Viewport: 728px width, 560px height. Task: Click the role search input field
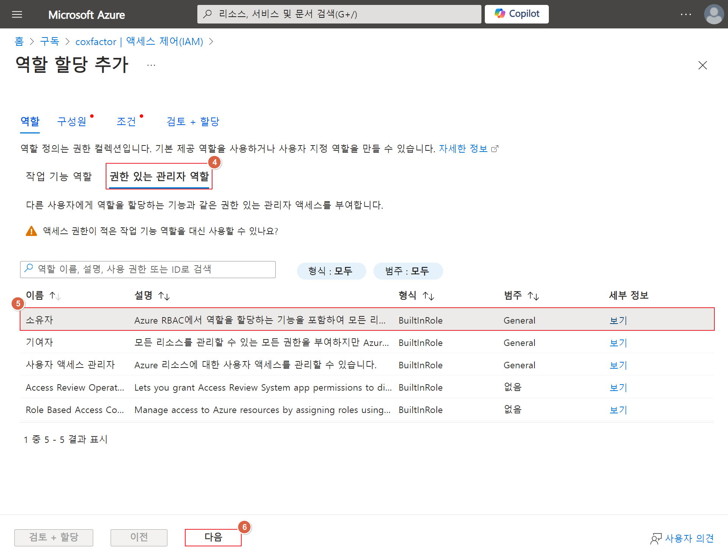pyautogui.click(x=148, y=269)
